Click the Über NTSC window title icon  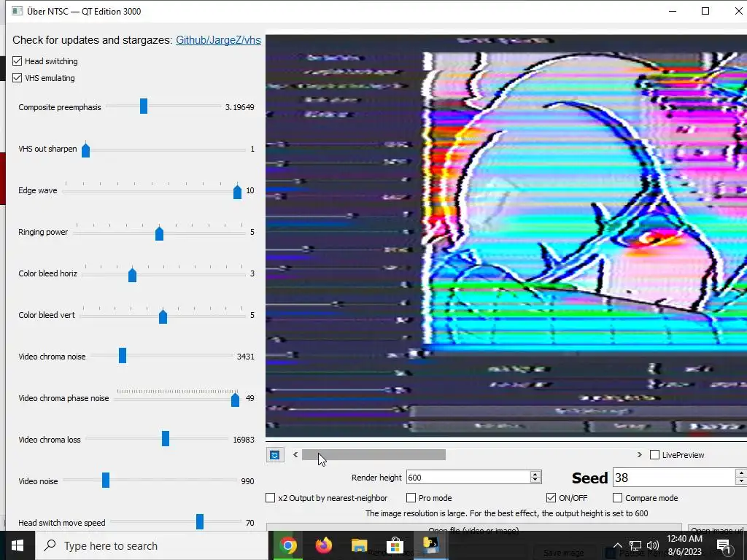click(18, 11)
